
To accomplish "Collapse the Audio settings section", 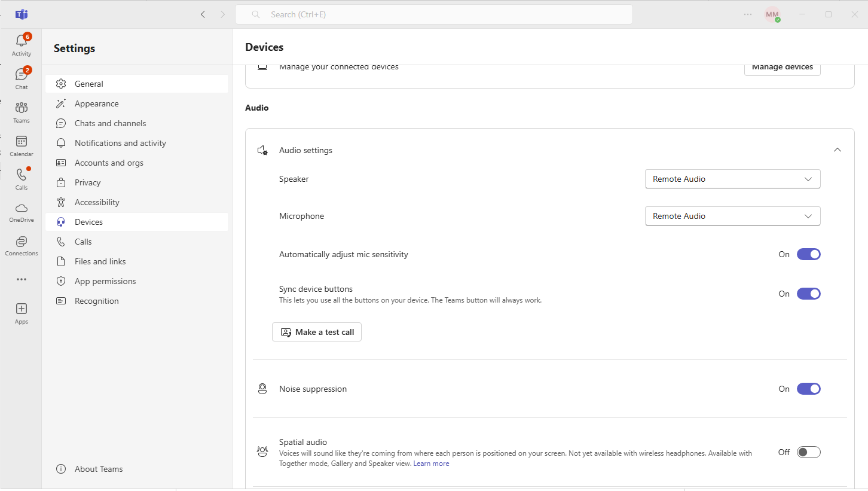I will point(837,150).
